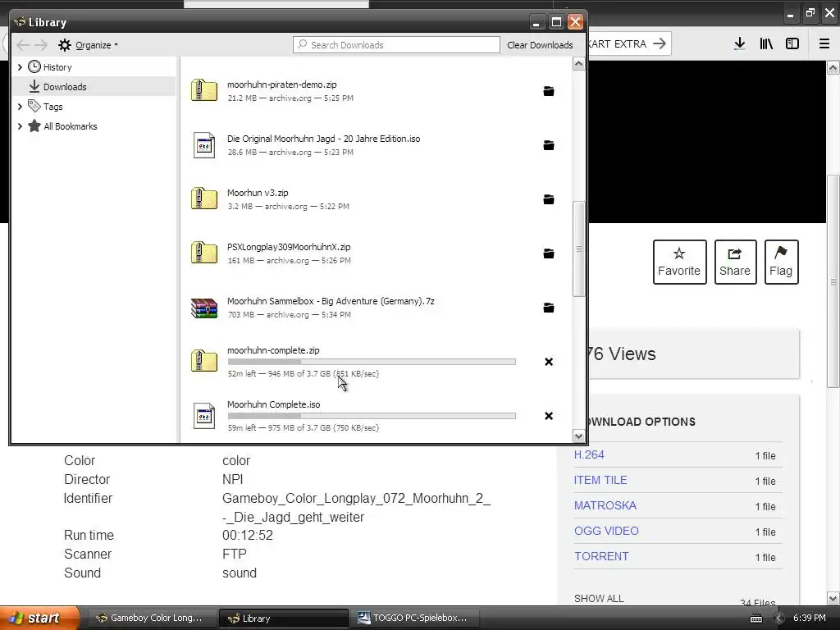
Task: Open the Windows start menu
Action: coord(39,619)
